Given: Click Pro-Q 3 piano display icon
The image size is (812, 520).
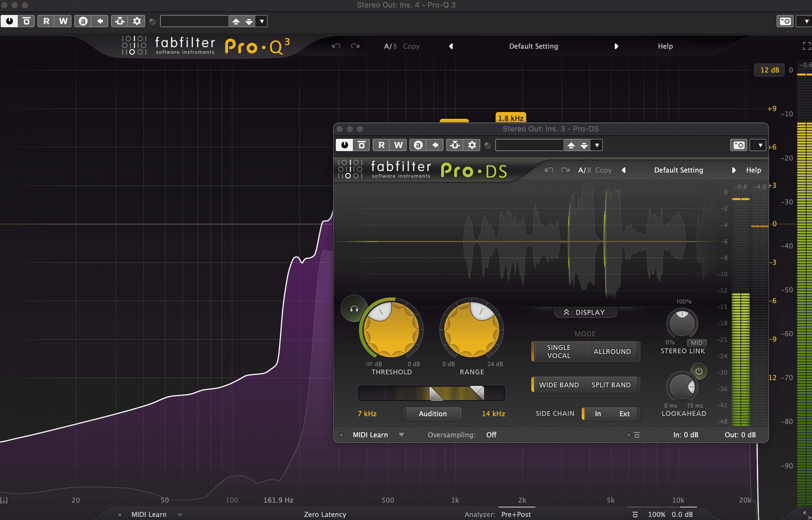Looking at the screenshot, I should pos(4,500).
